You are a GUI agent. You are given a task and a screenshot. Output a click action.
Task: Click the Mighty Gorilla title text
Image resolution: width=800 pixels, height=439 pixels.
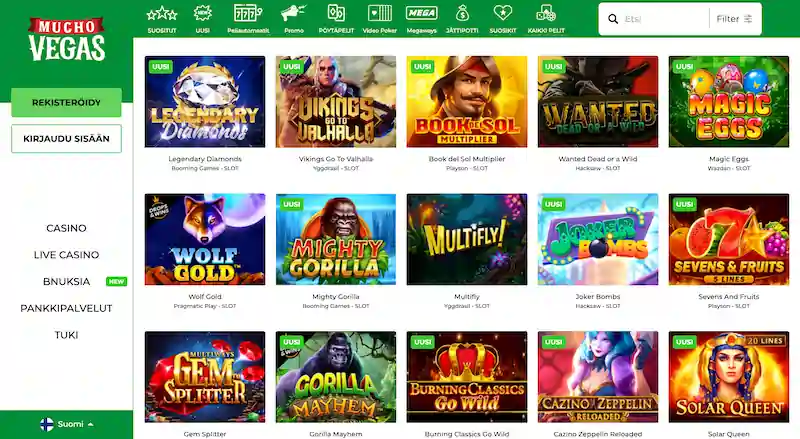336,297
